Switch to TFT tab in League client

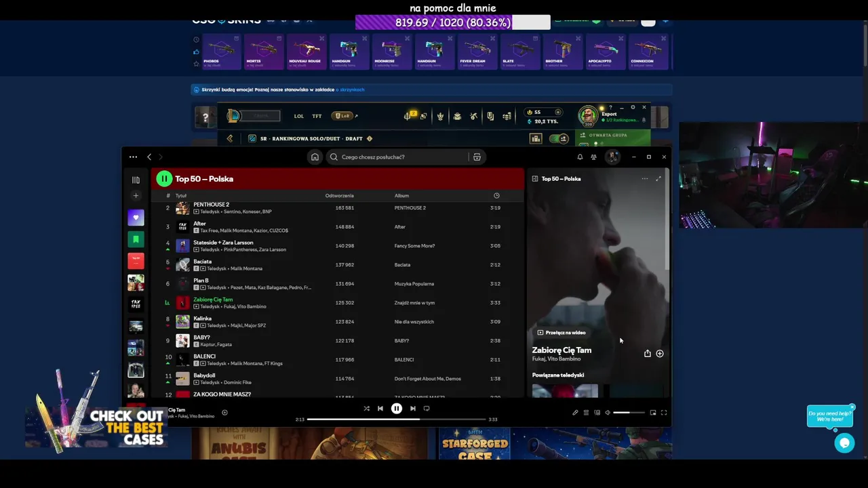tap(317, 117)
